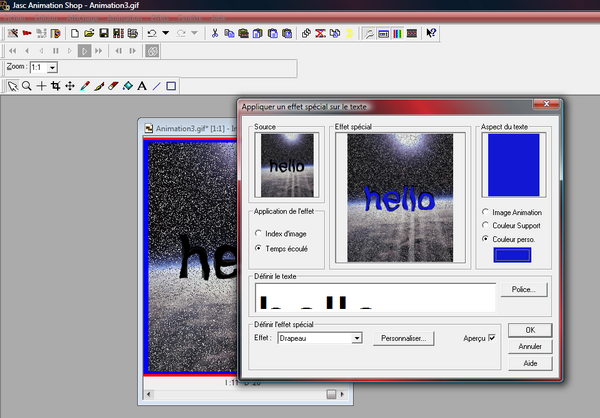
Task: Click the Animation3.gif window title bar
Action: point(190,129)
